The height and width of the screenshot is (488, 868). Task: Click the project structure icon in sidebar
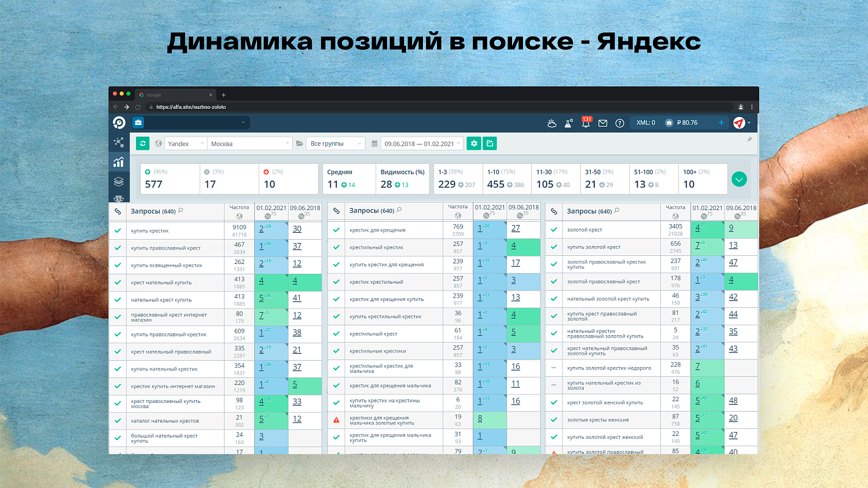click(x=119, y=142)
